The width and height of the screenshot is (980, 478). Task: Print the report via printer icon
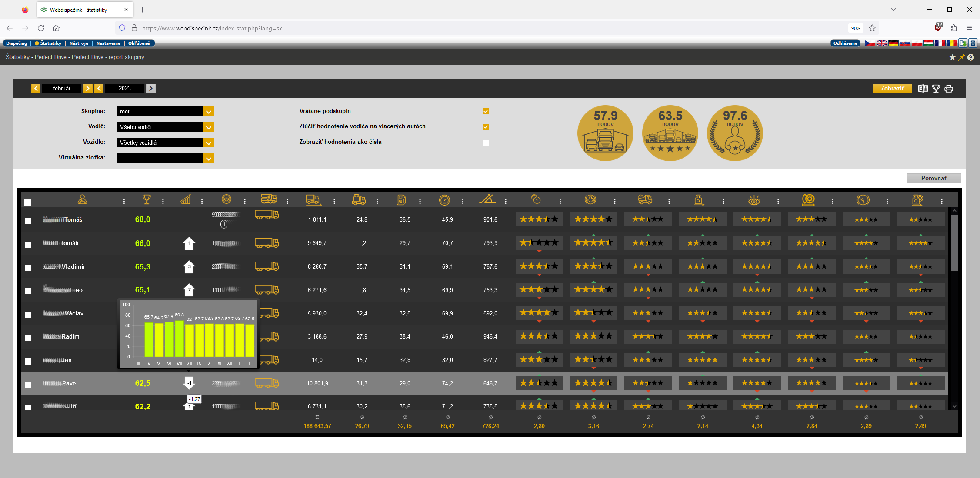(x=949, y=89)
